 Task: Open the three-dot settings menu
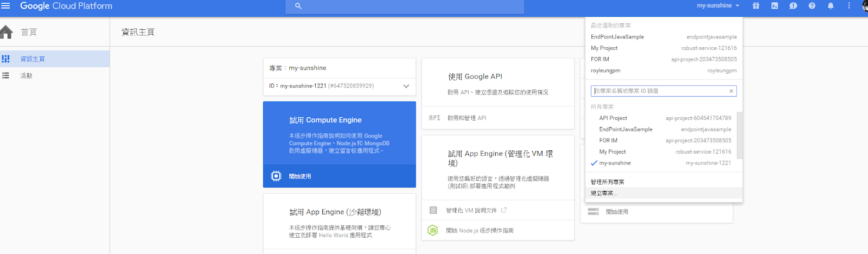tap(849, 6)
